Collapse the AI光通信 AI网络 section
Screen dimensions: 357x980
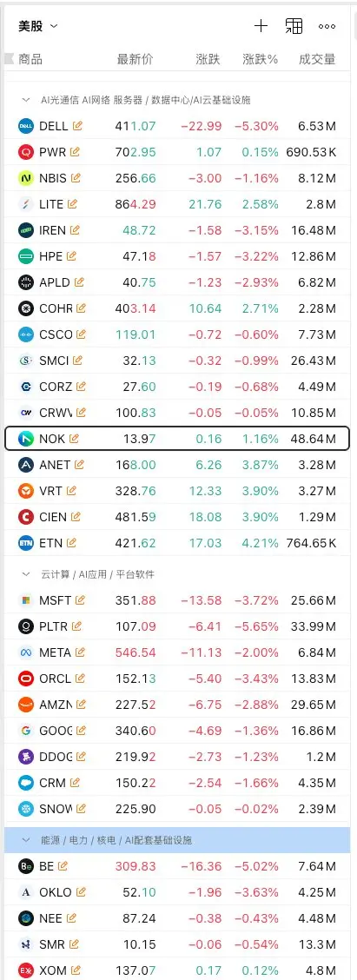pos(26,99)
